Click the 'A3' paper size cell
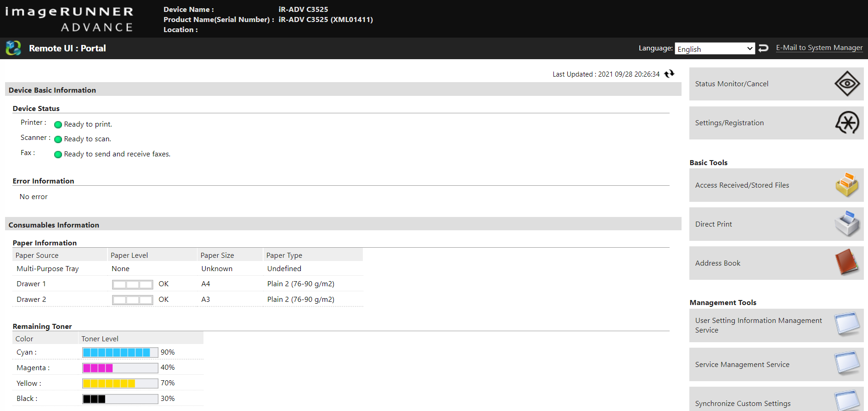Viewport: 868px width, 411px height. click(x=206, y=300)
